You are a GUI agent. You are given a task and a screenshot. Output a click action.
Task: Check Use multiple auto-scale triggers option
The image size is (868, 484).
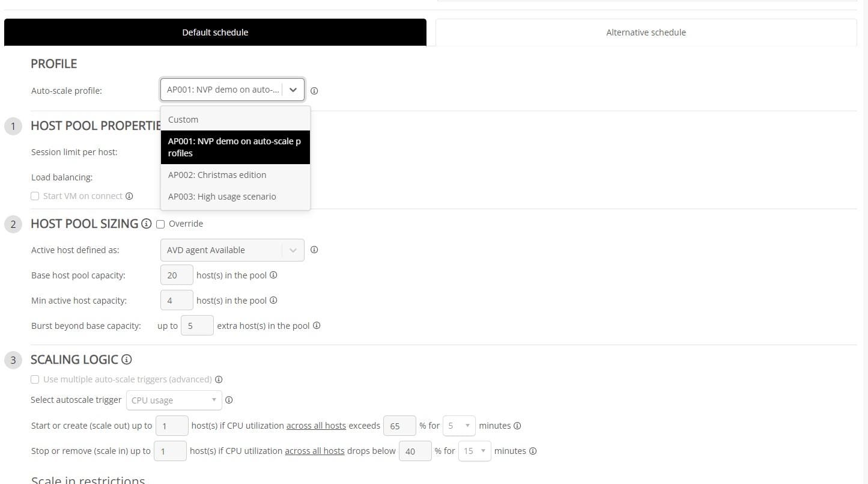pyautogui.click(x=35, y=379)
